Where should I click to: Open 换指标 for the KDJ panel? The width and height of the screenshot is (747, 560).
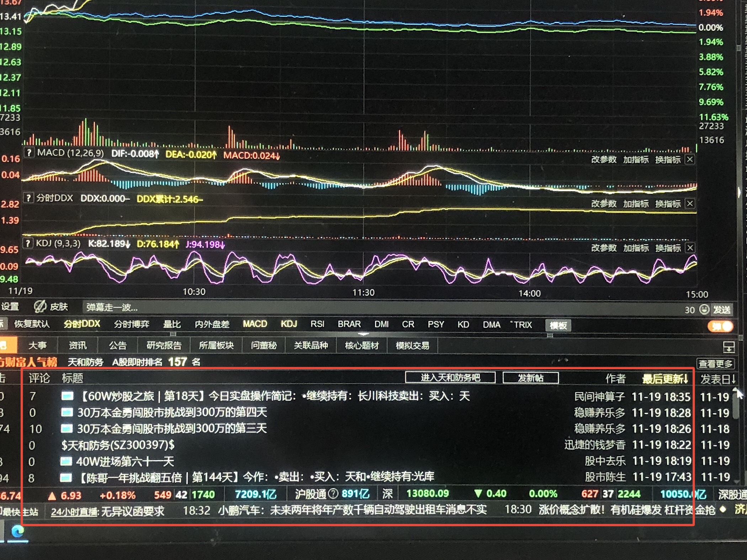(668, 248)
